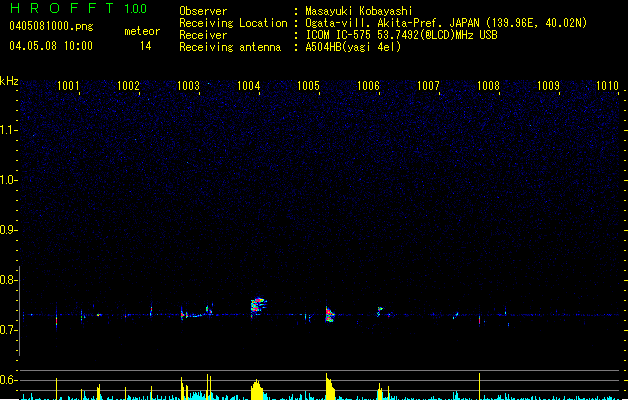Viewport: 629px width, 400px height.
Task: Click the 0.8 kHz frequency label
Action: pos(7,280)
